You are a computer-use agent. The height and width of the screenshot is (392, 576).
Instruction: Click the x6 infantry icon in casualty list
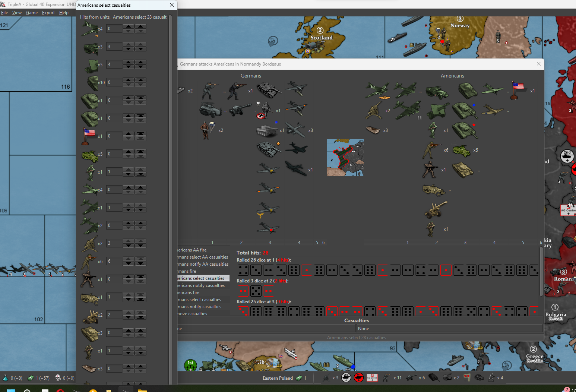point(89,262)
